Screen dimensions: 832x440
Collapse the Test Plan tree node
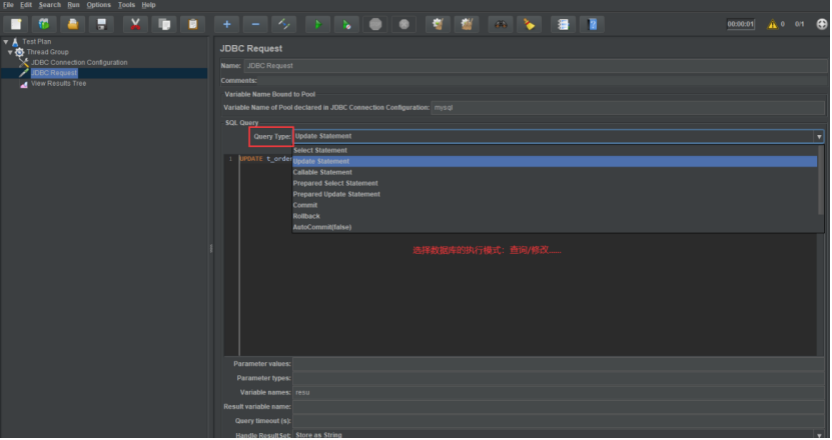coord(6,42)
